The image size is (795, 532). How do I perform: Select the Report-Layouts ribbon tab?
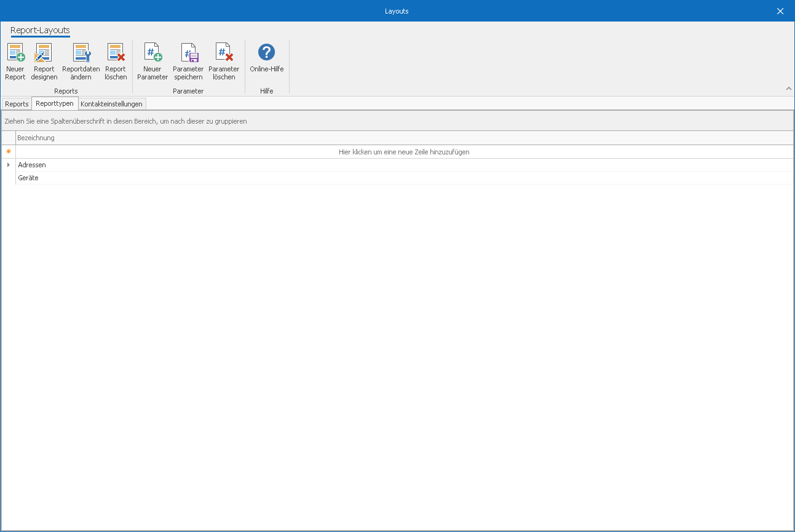point(40,30)
